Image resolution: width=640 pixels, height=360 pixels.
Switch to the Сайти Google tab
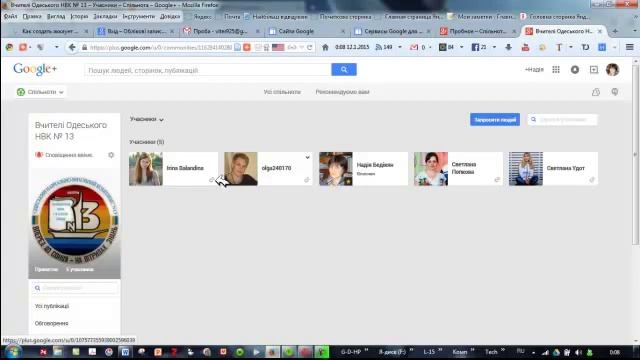click(x=306, y=31)
